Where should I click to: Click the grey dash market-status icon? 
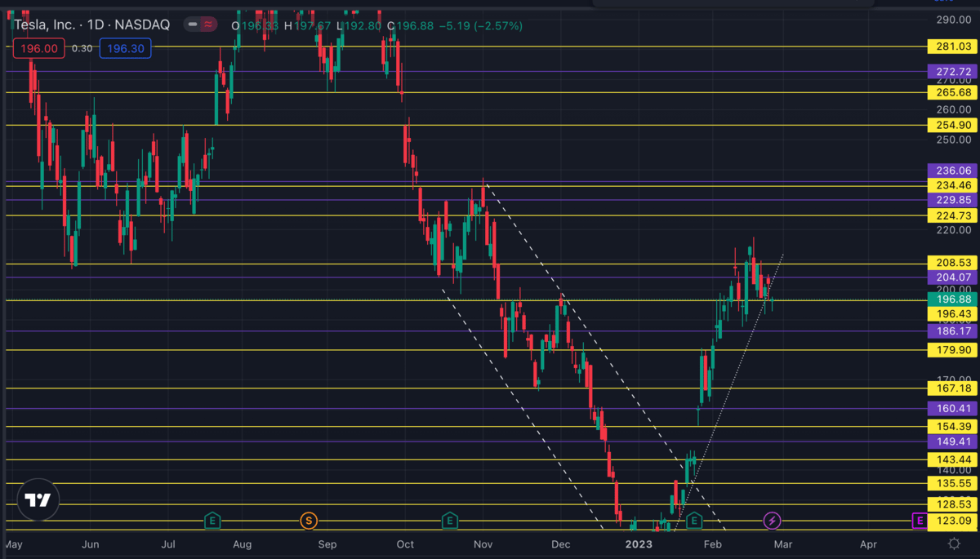pos(194,25)
